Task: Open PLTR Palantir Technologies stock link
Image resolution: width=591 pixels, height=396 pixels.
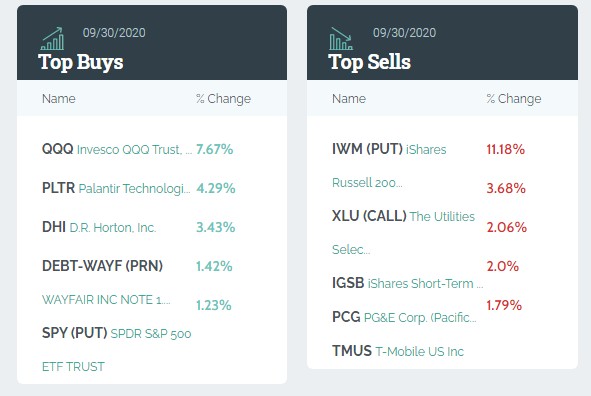Action: pyautogui.click(x=116, y=188)
